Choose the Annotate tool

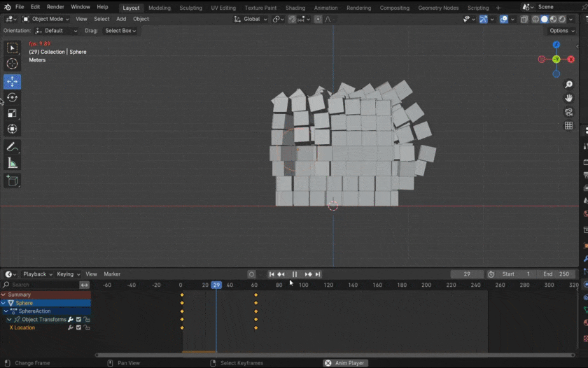point(12,147)
